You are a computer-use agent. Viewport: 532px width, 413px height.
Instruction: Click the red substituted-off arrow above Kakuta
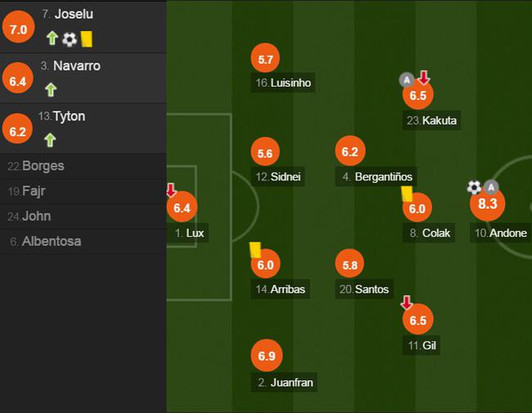[424, 78]
